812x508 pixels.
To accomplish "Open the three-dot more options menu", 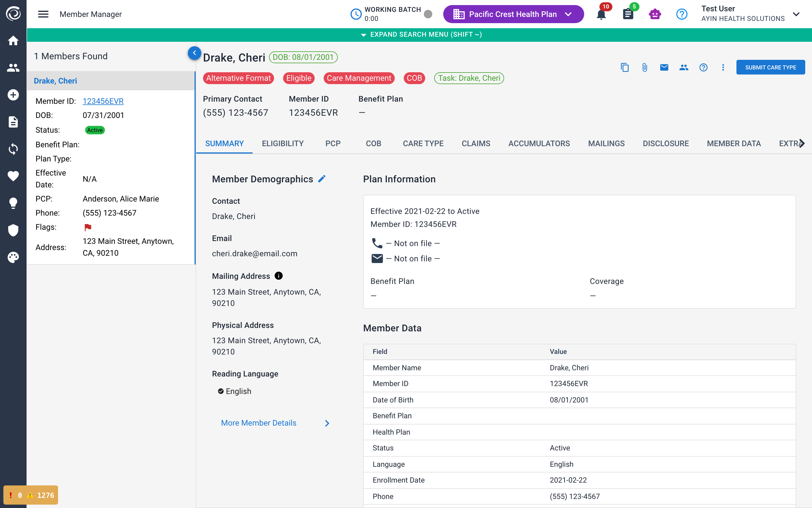I will [723, 67].
